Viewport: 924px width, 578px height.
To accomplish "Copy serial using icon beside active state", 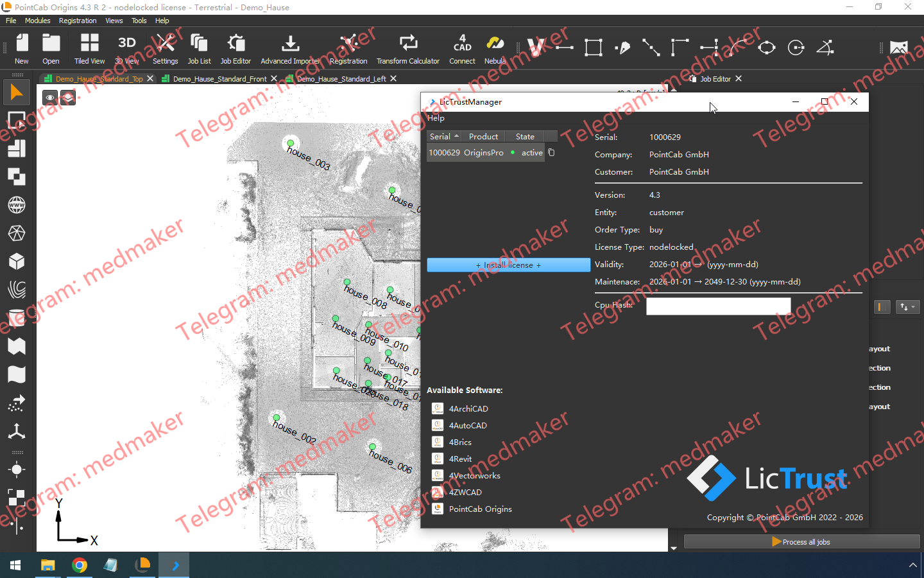I will point(551,153).
